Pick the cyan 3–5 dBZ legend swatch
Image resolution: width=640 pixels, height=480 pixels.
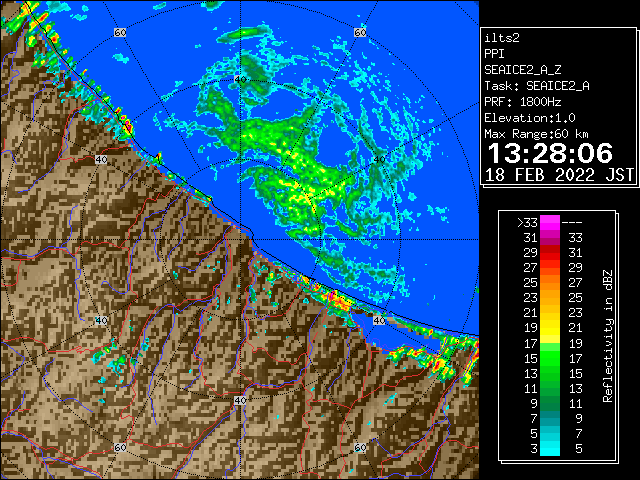tap(550, 448)
